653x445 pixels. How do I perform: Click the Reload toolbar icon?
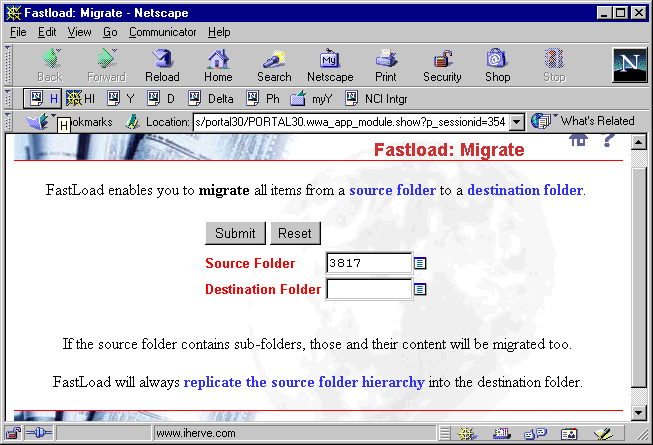click(x=162, y=65)
